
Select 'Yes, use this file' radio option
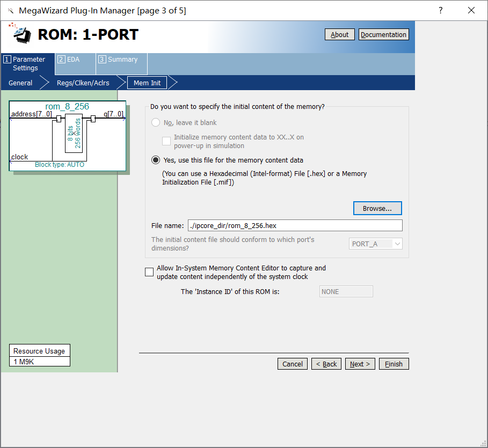tap(156, 160)
